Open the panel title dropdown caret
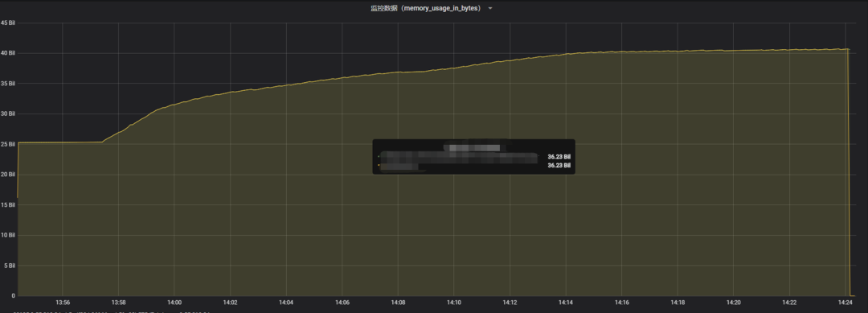Image resolution: width=868 pixels, height=313 pixels. [x=490, y=8]
